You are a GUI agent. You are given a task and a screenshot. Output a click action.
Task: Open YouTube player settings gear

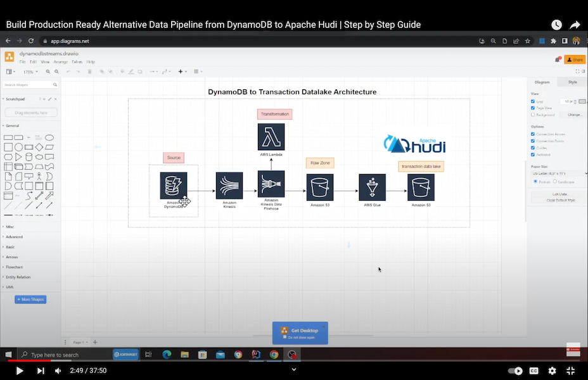(x=552, y=370)
